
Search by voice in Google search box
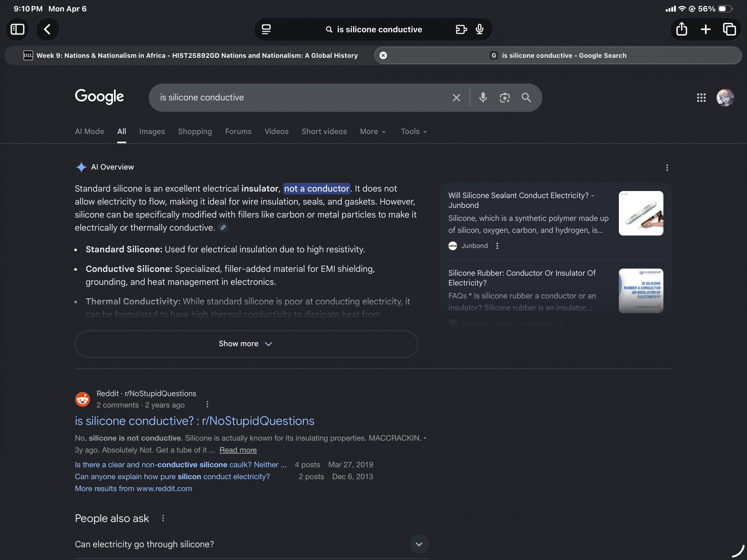(483, 98)
